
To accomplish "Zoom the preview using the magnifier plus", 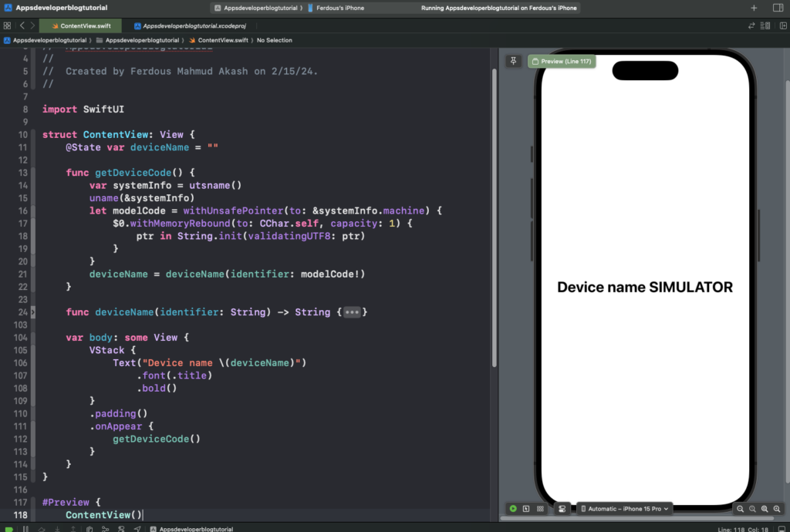I will (x=778, y=508).
